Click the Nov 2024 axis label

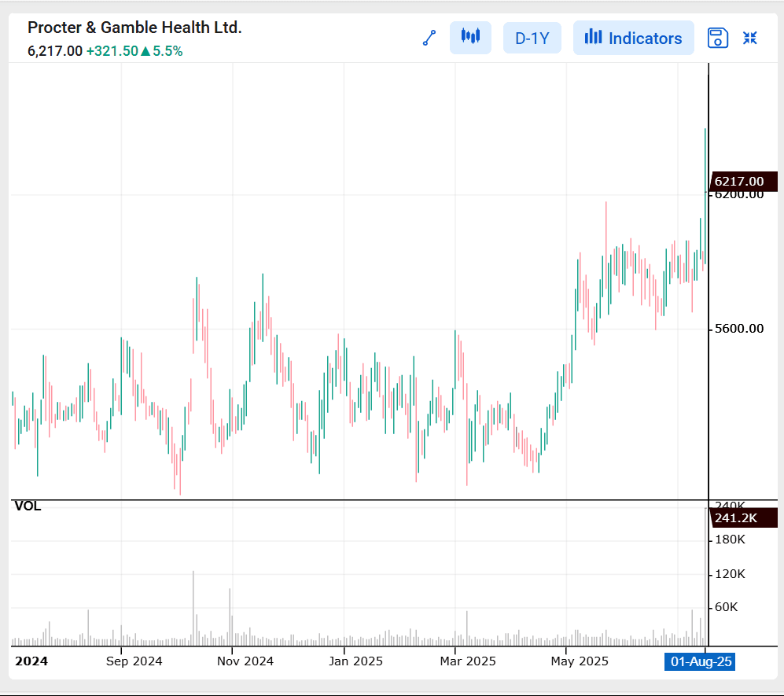point(245,661)
